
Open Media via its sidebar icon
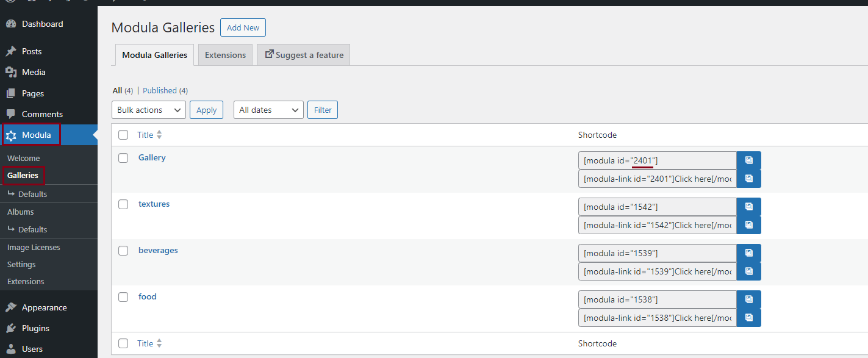click(x=11, y=72)
